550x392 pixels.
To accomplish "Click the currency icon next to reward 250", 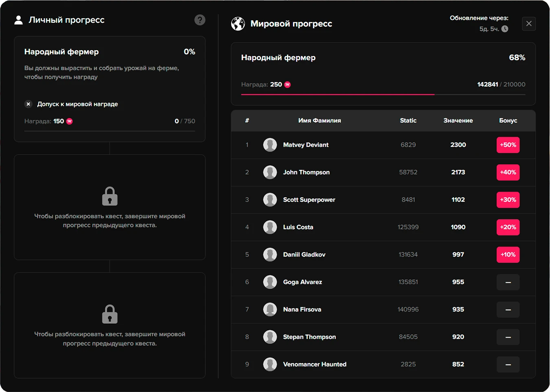I will 287,85.
